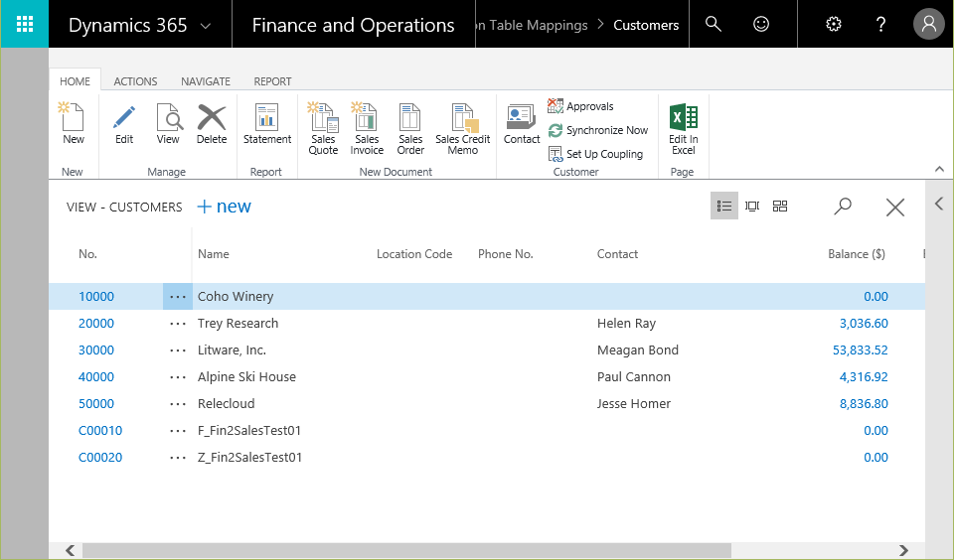The width and height of the screenshot is (954, 560).
Task: Open the search magnifier in top bar
Action: click(714, 24)
